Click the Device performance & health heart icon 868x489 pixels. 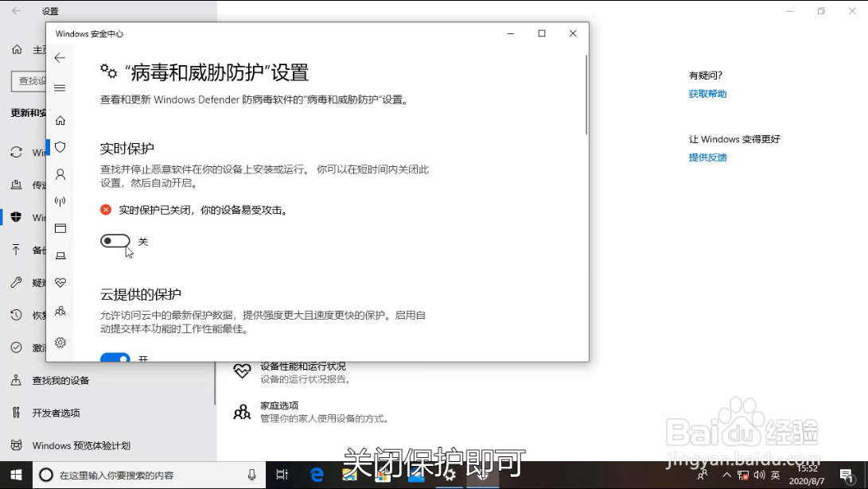[60, 282]
